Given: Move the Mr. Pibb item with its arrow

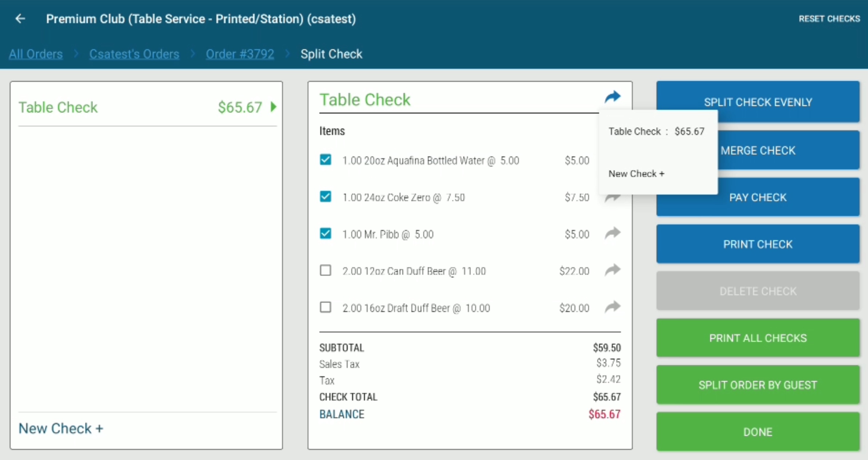Looking at the screenshot, I should (613, 233).
